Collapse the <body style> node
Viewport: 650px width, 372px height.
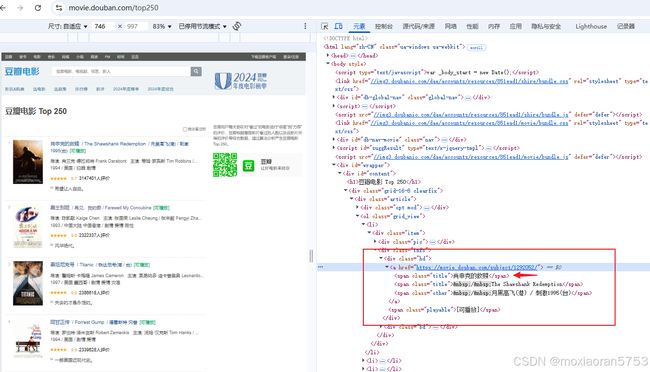point(327,64)
